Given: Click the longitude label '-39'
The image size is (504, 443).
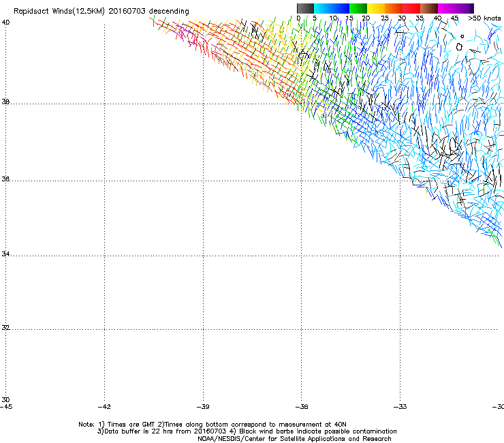Looking at the screenshot, I should (203, 407).
